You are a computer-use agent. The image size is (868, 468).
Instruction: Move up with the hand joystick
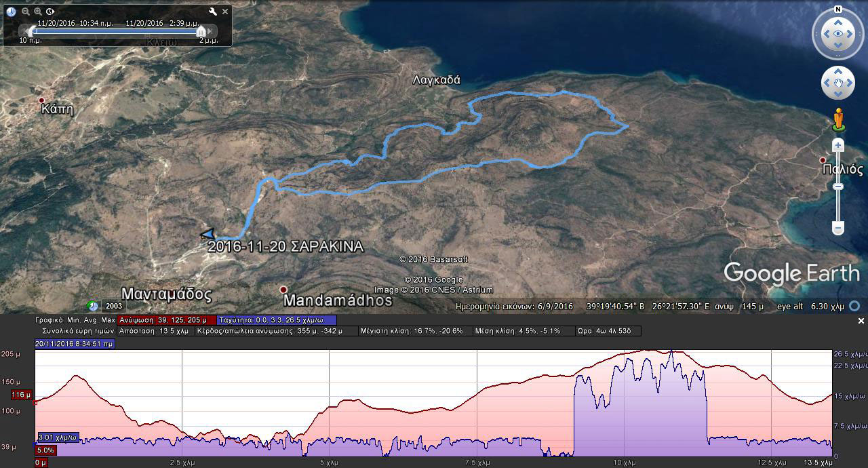[x=838, y=71]
